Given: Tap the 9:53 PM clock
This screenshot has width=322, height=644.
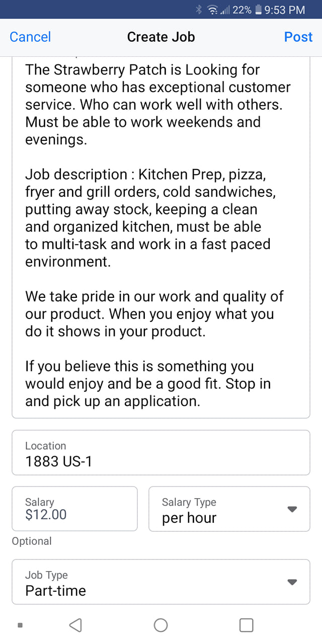Looking at the screenshot, I should coord(284,10).
